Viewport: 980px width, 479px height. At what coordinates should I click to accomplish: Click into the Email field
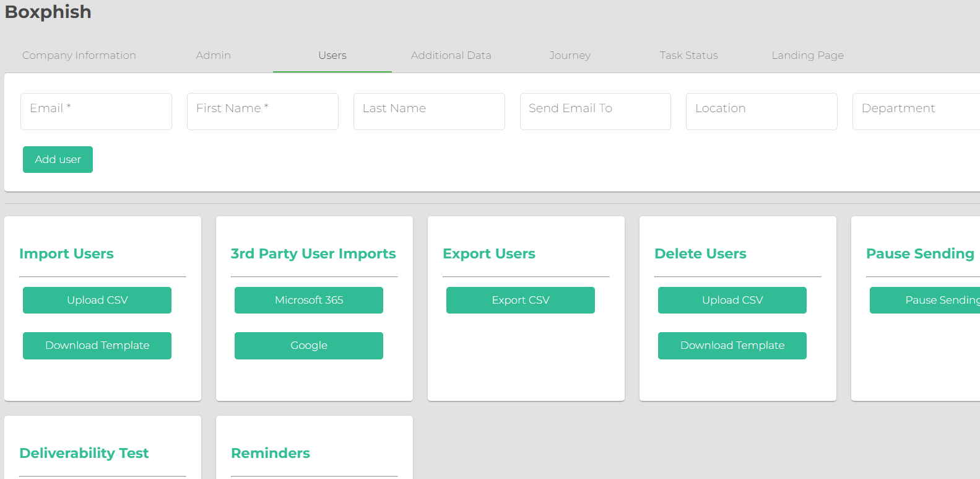click(x=96, y=112)
